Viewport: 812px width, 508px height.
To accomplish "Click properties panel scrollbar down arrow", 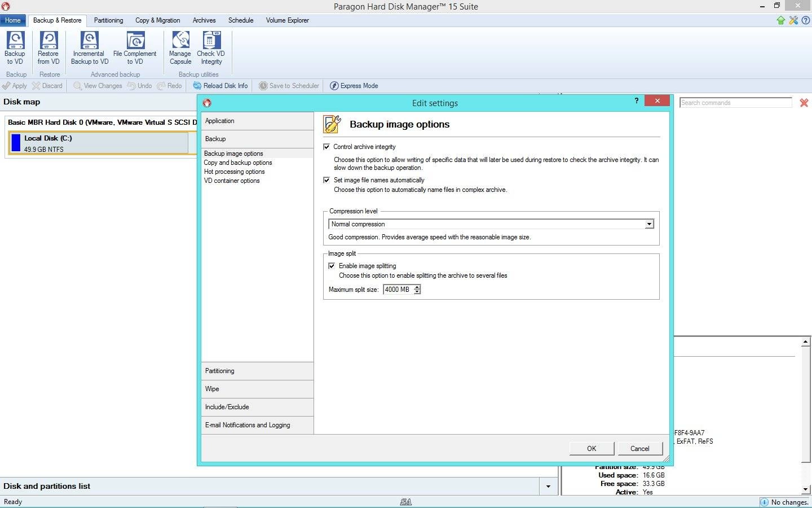I will [x=806, y=489].
